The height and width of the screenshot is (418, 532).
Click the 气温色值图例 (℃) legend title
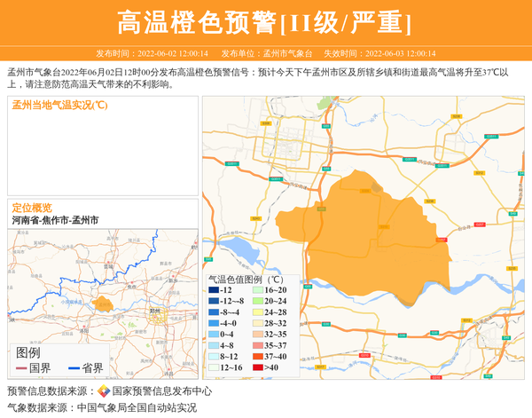tap(246, 280)
